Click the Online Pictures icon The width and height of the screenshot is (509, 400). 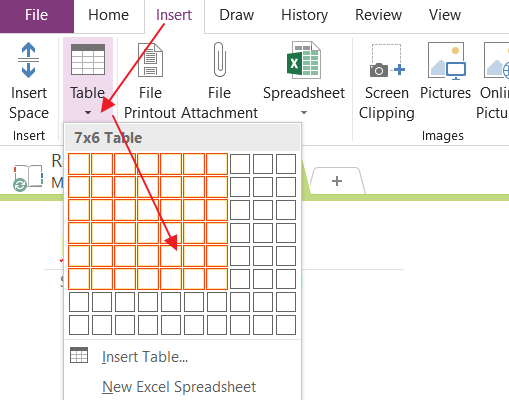coord(496,61)
